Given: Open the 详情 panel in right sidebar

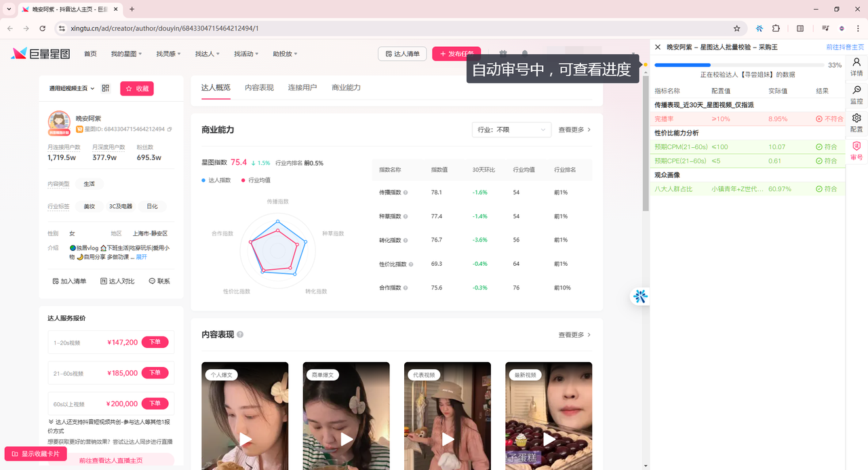Looking at the screenshot, I should pyautogui.click(x=856, y=66).
